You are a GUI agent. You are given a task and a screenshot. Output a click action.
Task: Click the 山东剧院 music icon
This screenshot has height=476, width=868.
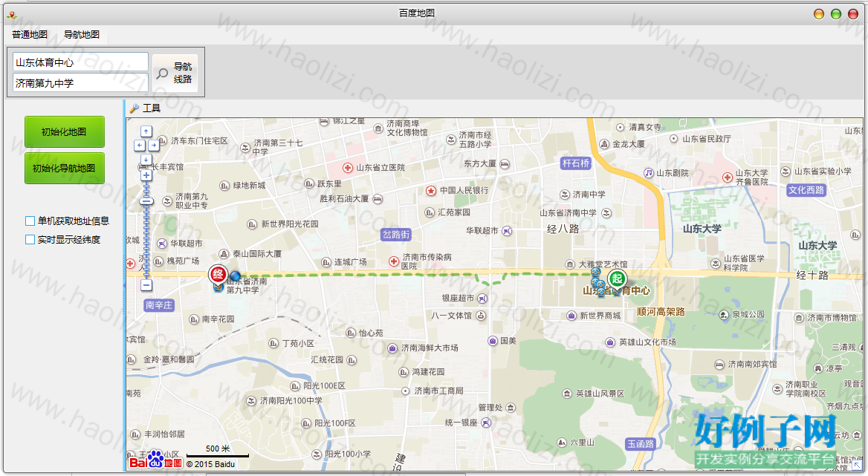649,173
